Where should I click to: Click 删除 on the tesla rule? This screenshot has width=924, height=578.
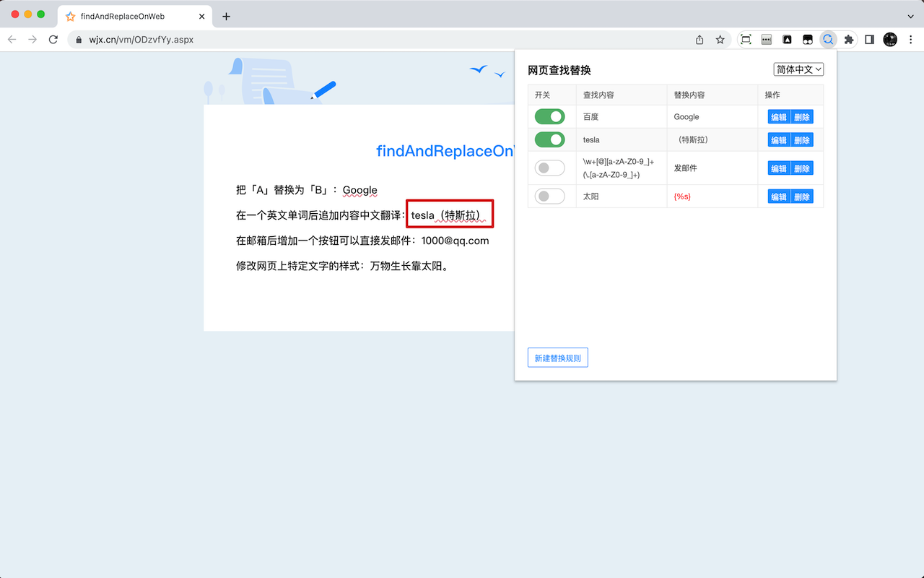coord(802,139)
